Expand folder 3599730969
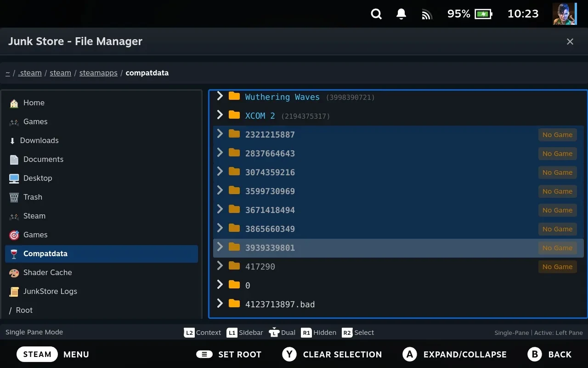 (x=220, y=190)
